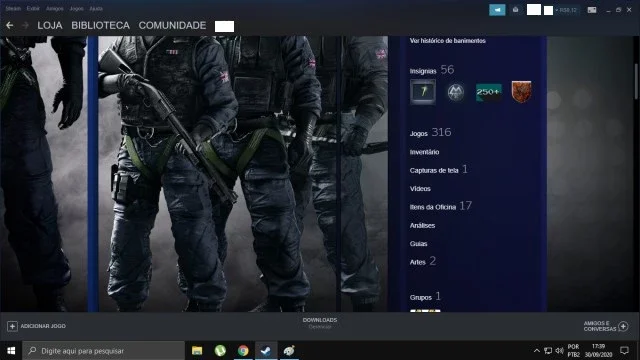Open the Insígnias 56 link
Image resolution: width=640 pixels, height=360 pixels.
click(x=431, y=70)
